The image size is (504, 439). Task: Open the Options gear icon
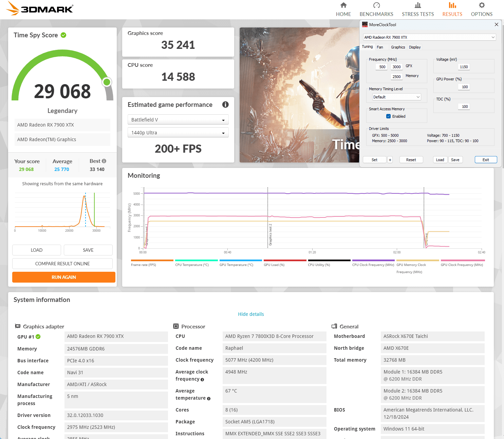482,5
